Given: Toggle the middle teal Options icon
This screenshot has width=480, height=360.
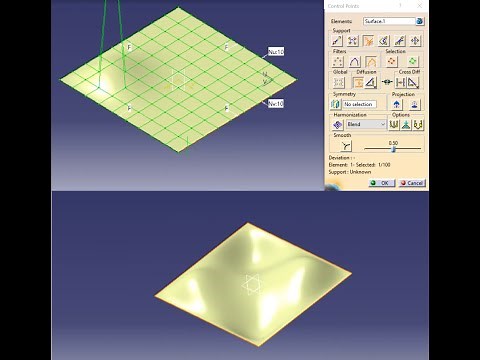Looking at the screenshot, I should (x=406, y=125).
